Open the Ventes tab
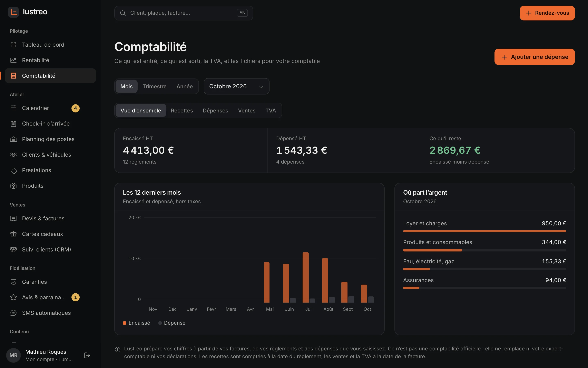Viewport: 588px width, 368px height. pyautogui.click(x=247, y=110)
